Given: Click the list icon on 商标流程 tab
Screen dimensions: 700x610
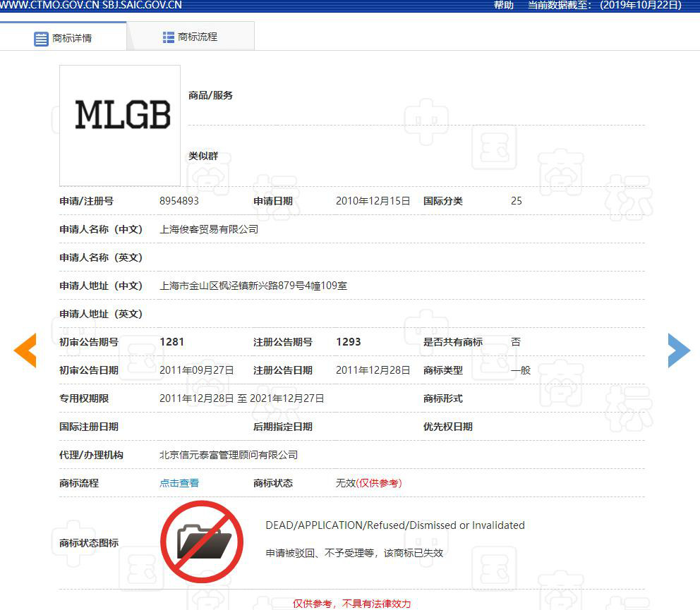Looking at the screenshot, I should tap(168, 35).
